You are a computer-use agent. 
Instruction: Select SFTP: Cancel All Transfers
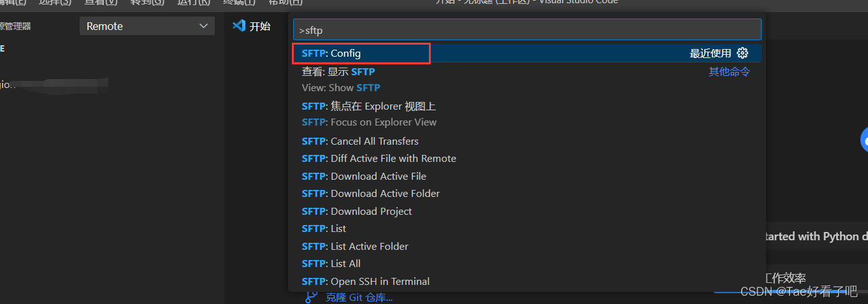click(x=360, y=141)
